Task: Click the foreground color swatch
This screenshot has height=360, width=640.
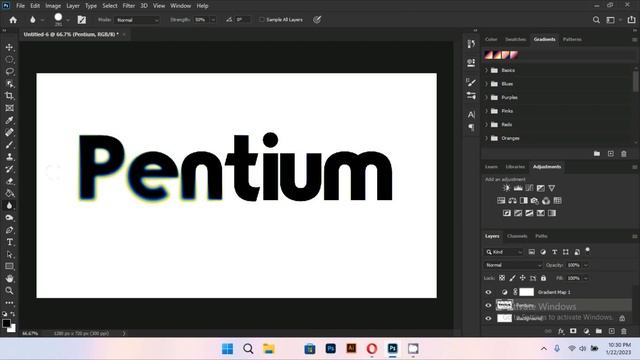Action: pos(6,324)
